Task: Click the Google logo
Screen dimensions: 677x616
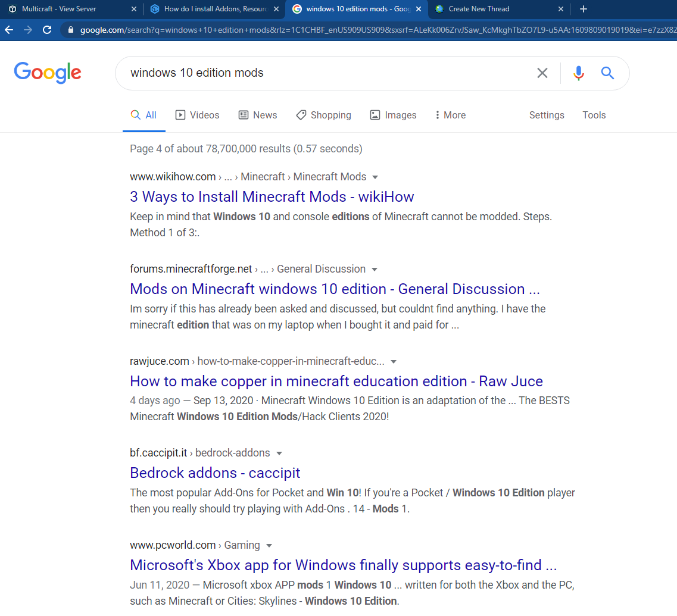Action: click(48, 72)
